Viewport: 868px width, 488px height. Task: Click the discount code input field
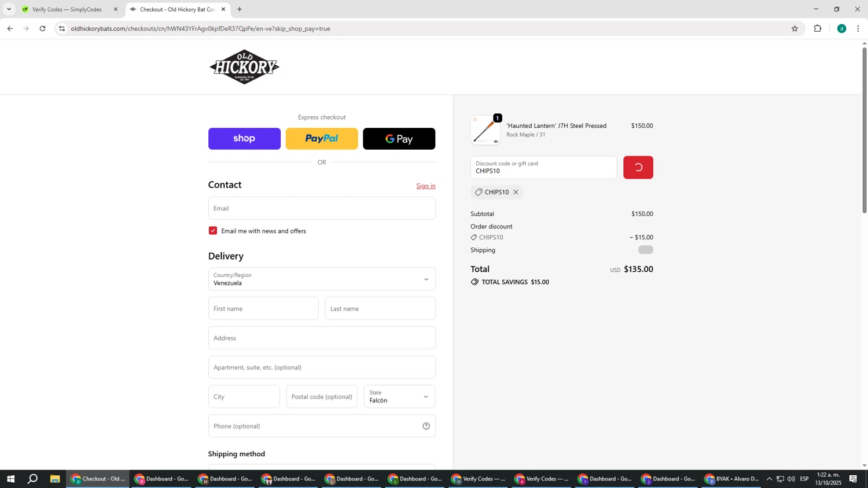[x=543, y=168]
